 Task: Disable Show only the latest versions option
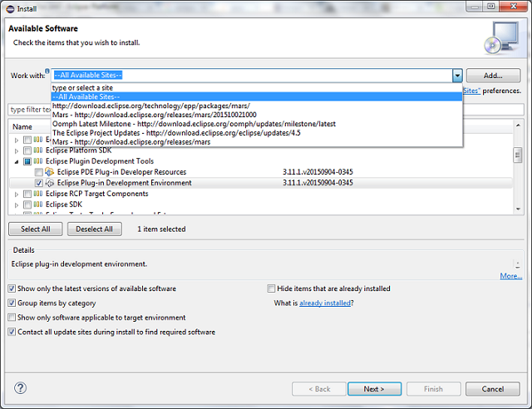(12, 288)
